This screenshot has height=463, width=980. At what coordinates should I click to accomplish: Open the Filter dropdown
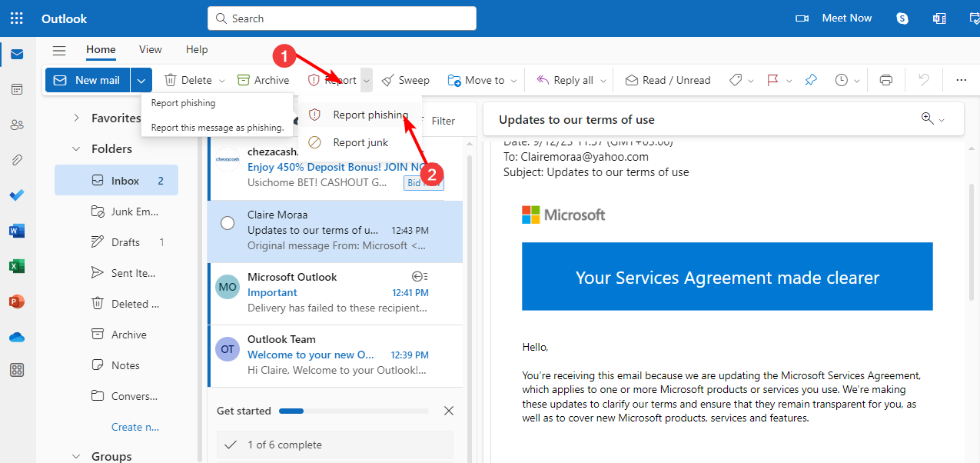point(443,121)
